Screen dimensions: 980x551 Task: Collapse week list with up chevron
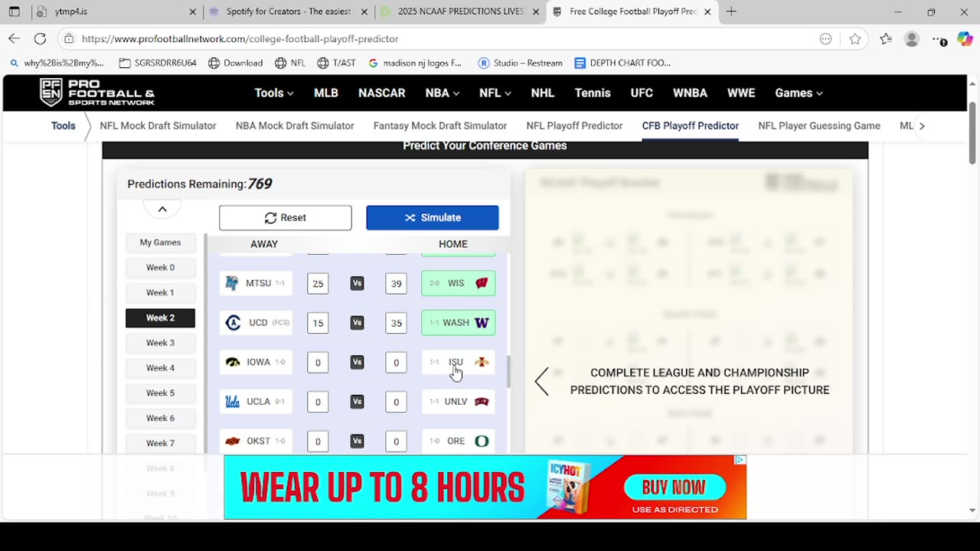pyautogui.click(x=162, y=209)
